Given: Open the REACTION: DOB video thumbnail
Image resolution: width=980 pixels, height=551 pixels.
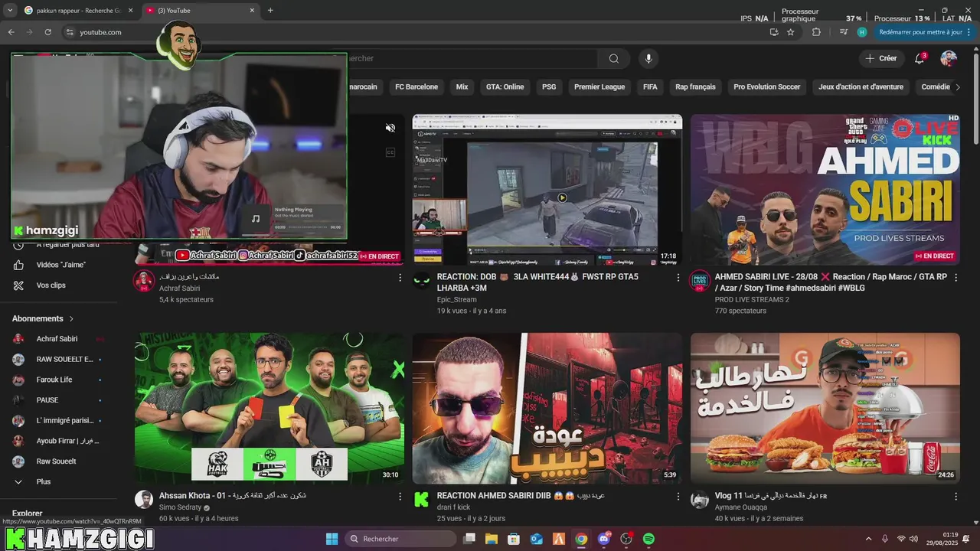Looking at the screenshot, I should (547, 190).
